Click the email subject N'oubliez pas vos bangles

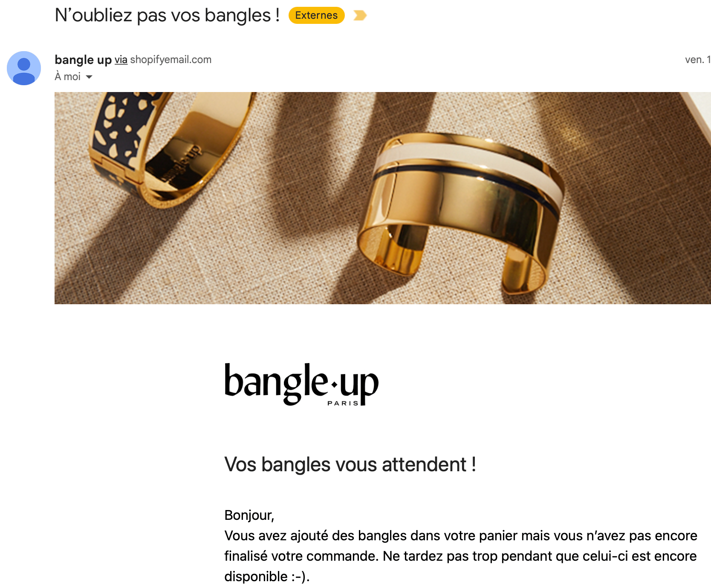pyautogui.click(x=167, y=15)
